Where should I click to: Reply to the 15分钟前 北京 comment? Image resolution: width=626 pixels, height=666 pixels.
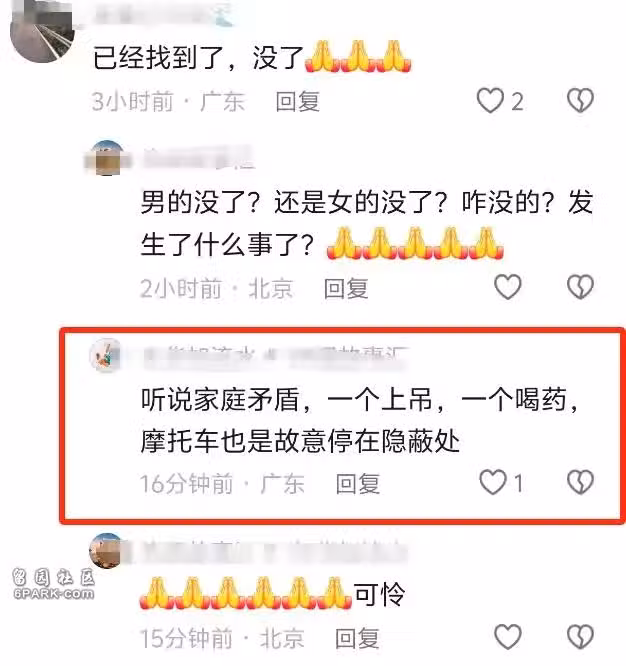[357, 638]
